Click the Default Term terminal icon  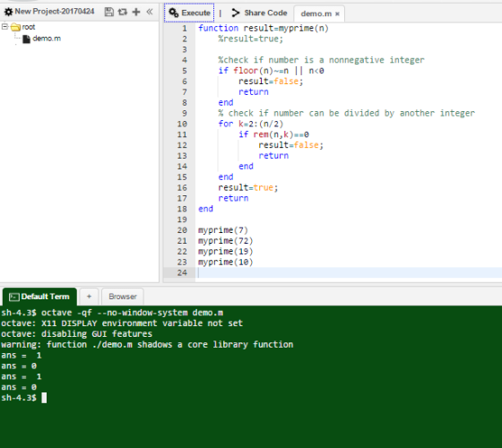coord(13,297)
